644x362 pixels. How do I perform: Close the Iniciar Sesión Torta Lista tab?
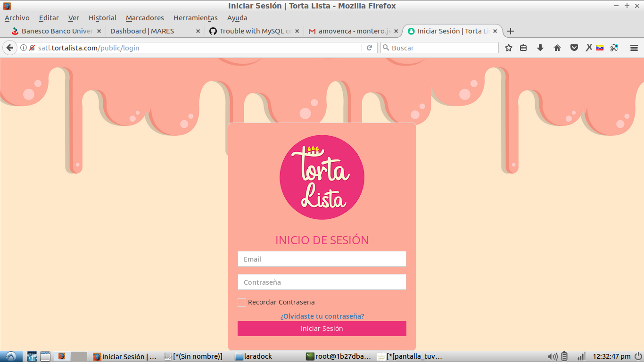pyautogui.click(x=495, y=31)
